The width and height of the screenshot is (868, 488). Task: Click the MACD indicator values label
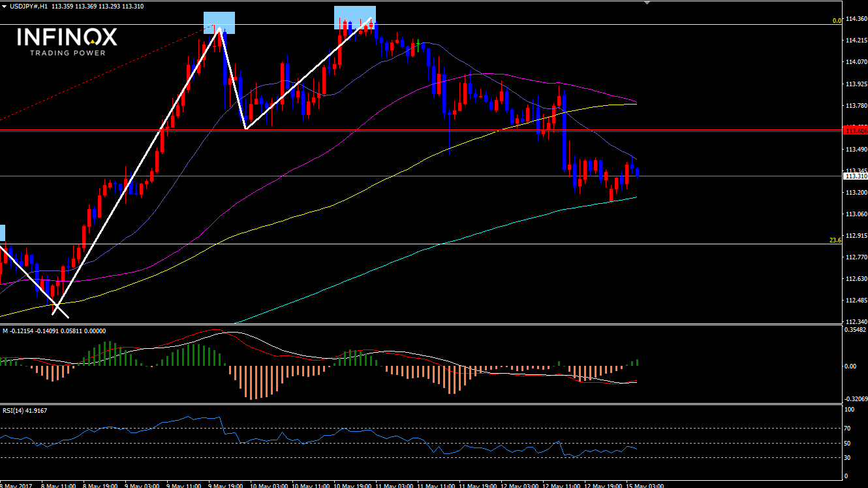point(54,331)
